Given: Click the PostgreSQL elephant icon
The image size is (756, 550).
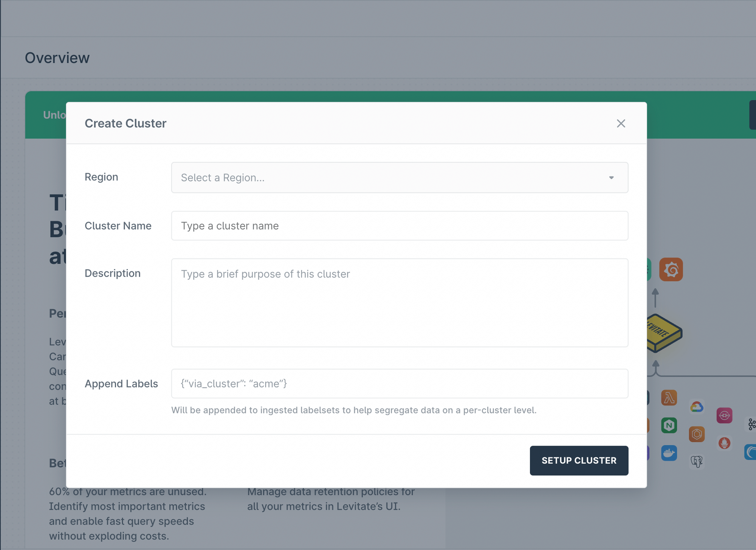Looking at the screenshot, I should [x=696, y=461].
